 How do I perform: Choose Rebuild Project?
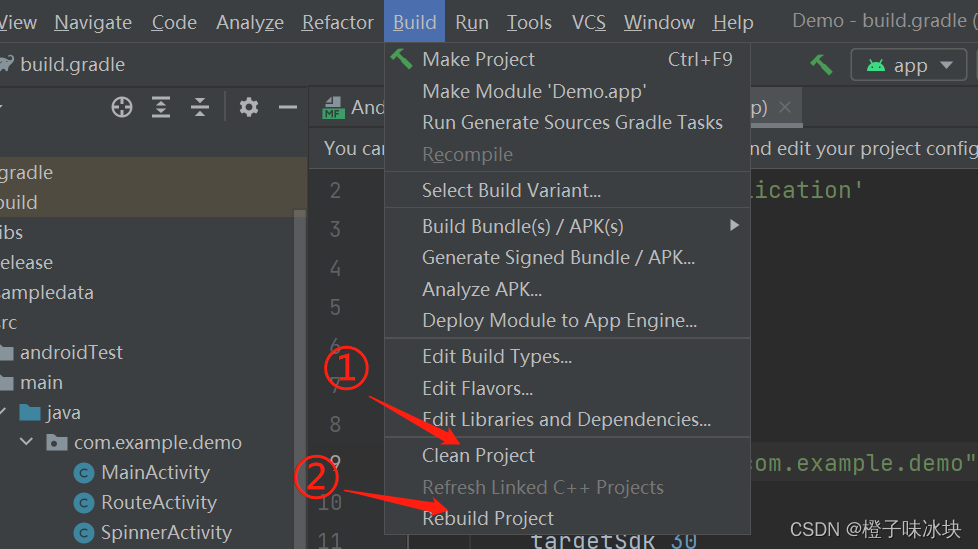(x=567, y=518)
